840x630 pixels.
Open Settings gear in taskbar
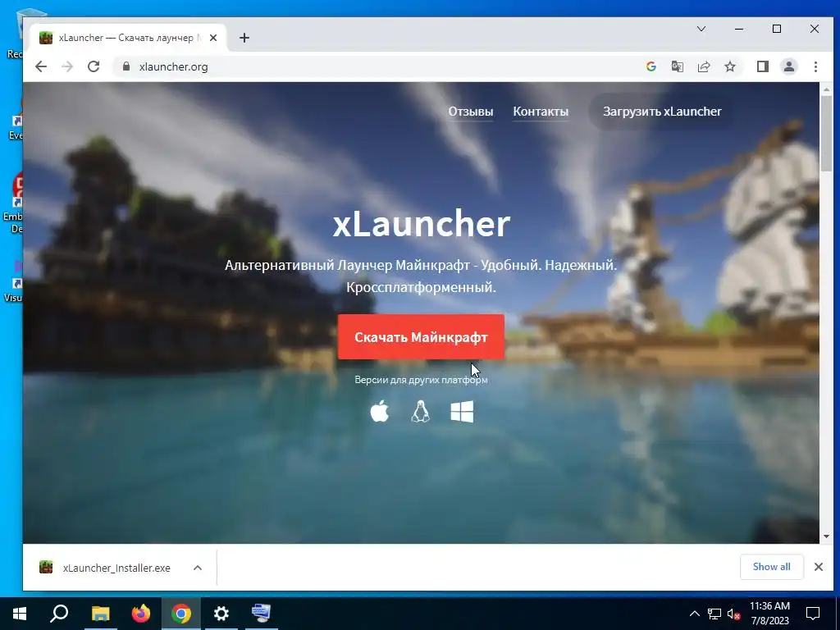pos(221,614)
